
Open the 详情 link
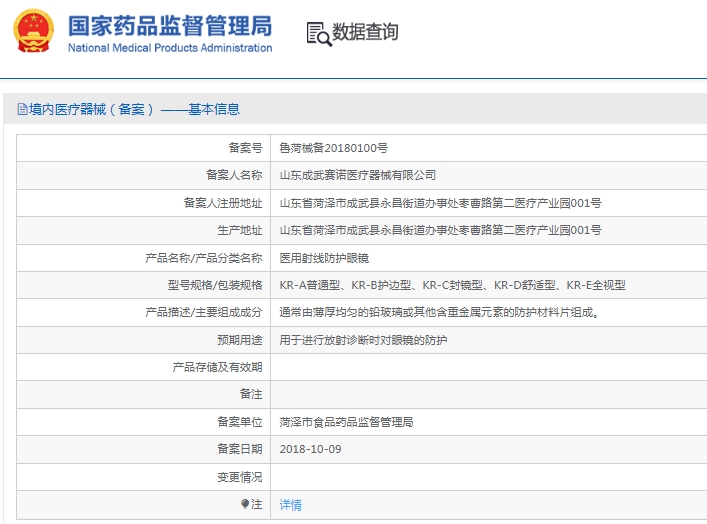tap(290, 505)
